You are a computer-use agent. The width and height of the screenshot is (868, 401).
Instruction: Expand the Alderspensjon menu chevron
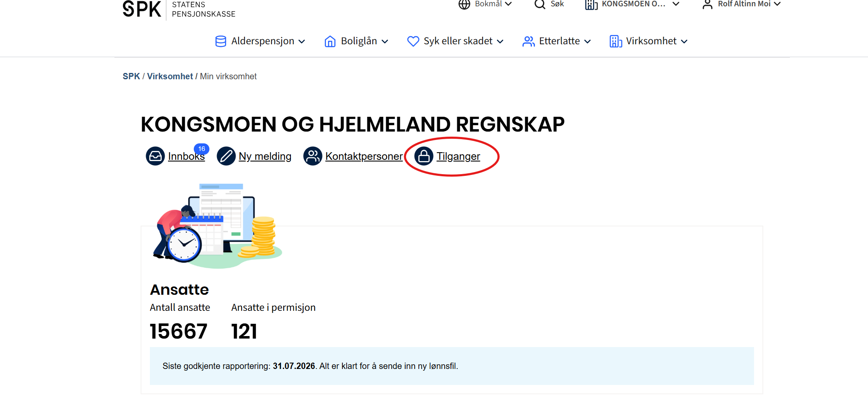tap(301, 42)
